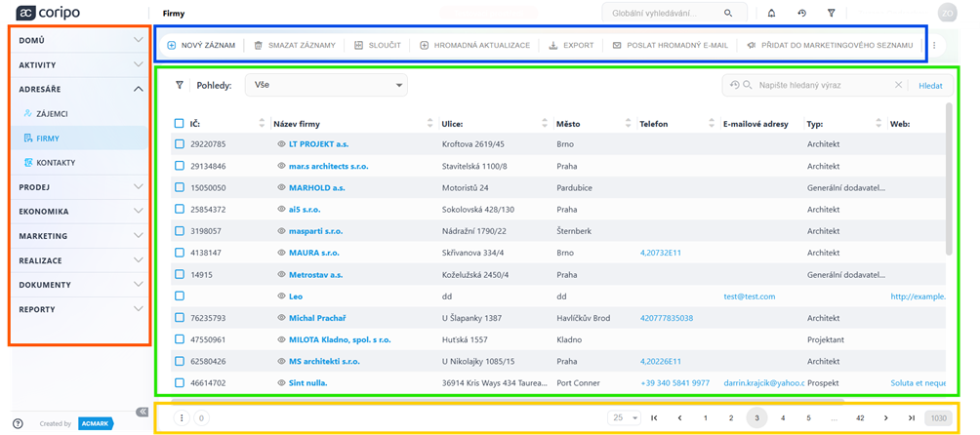The width and height of the screenshot is (980, 435).
Task: Sort by Město column arrows
Action: [x=629, y=124]
